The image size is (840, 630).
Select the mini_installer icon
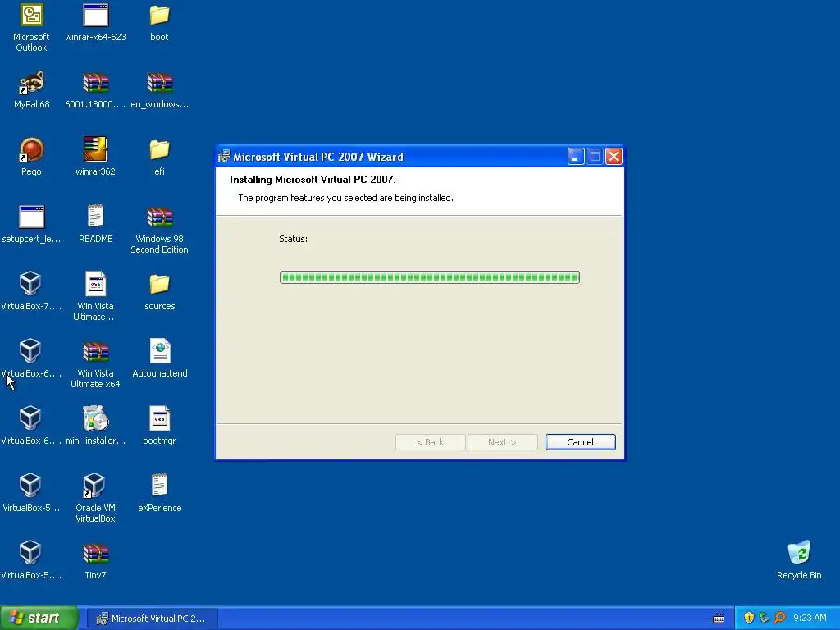pos(95,419)
